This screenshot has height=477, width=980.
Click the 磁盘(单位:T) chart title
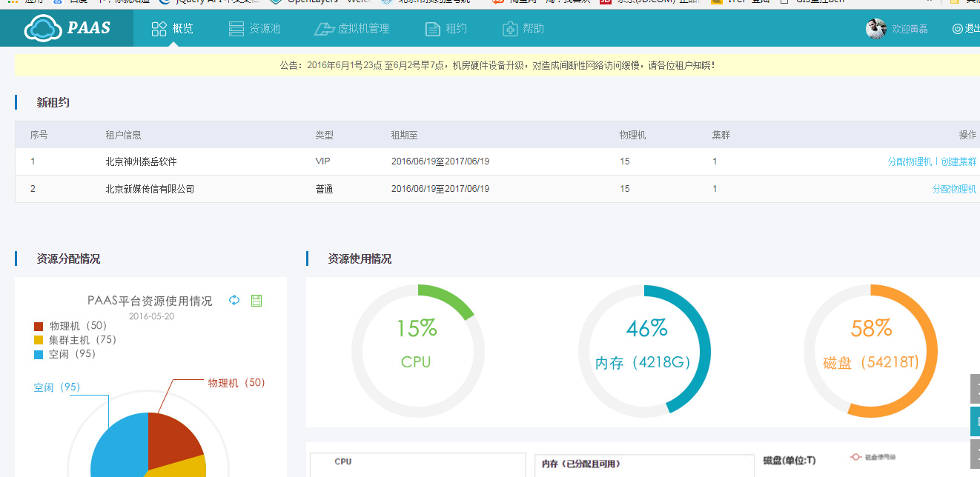point(789,461)
